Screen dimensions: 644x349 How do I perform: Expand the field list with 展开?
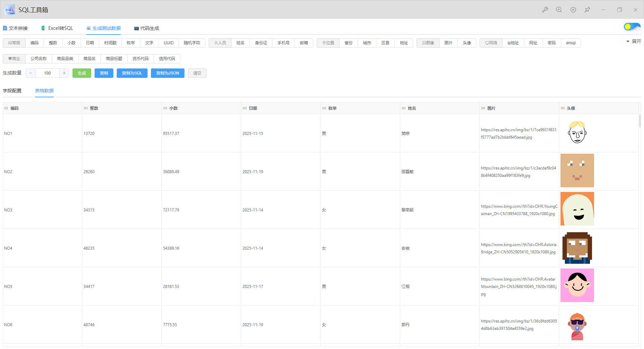coord(634,41)
